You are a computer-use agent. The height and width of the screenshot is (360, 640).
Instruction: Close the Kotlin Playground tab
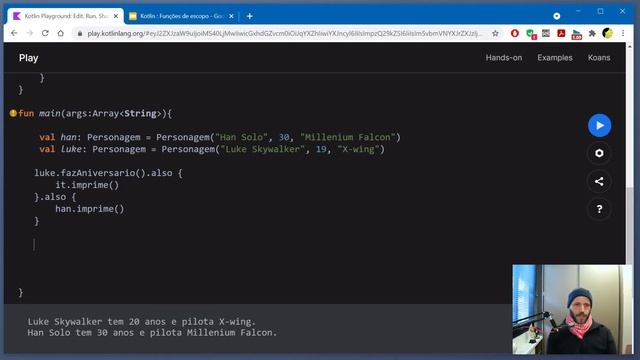click(x=116, y=16)
